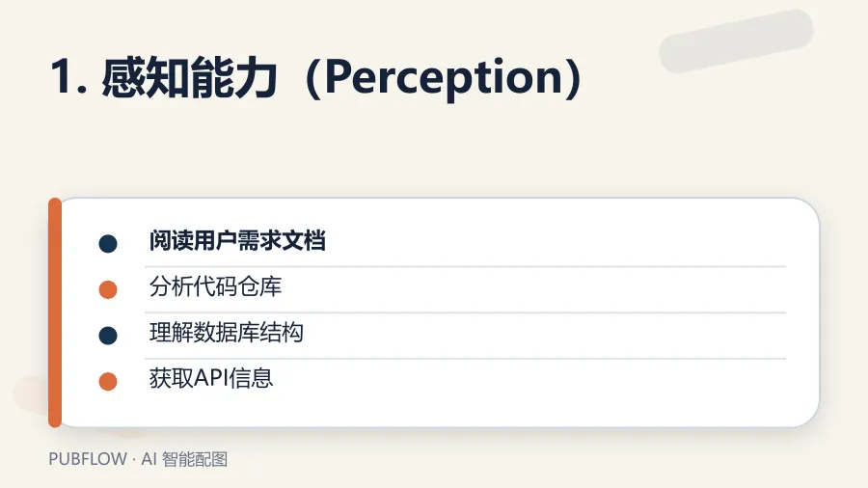The height and width of the screenshot is (488, 868).
Task: Click the pale orange blob behind card corner
Action: [31, 393]
